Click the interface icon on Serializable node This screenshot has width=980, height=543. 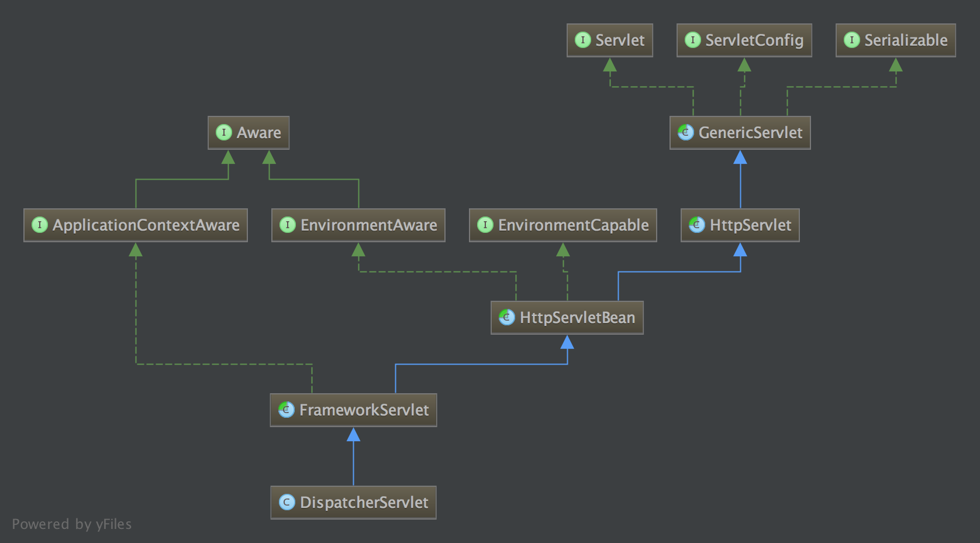[x=851, y=40]
